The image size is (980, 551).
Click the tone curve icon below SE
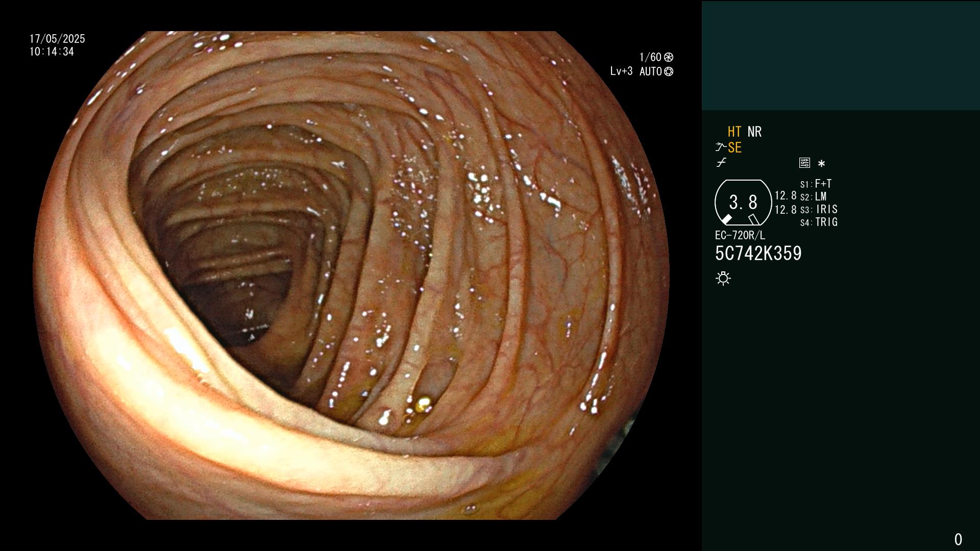[721, 163]
